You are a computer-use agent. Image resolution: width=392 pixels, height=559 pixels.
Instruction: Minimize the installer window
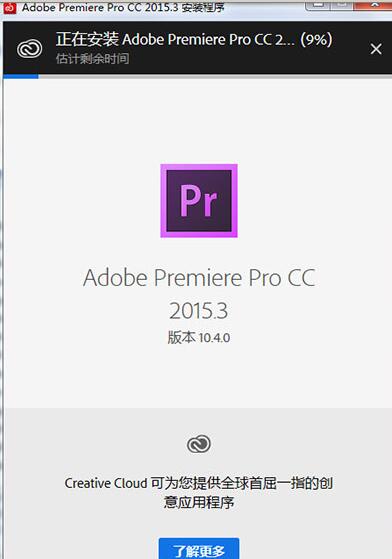tap(318, 5)
